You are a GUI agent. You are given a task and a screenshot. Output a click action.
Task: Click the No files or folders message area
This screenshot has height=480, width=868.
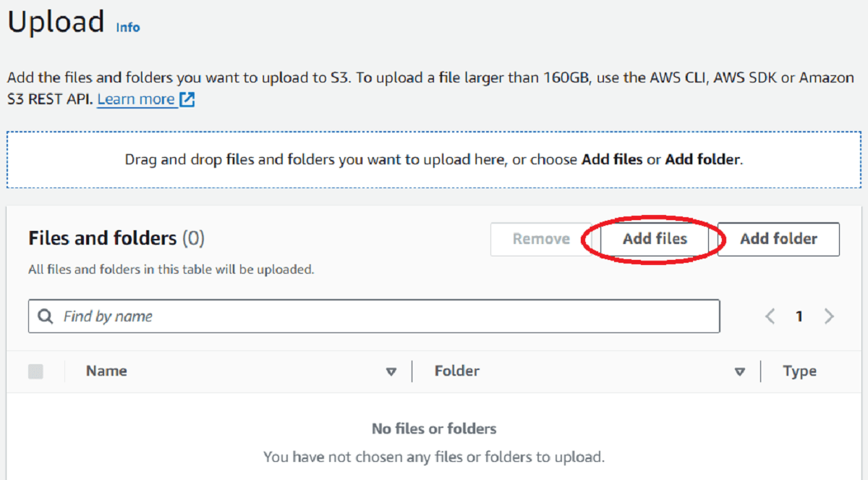pyautogui.click(x=434, y=429)
